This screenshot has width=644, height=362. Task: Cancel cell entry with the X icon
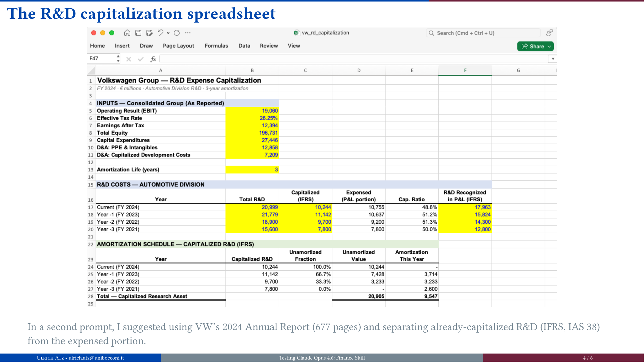(x=128, y=59)
